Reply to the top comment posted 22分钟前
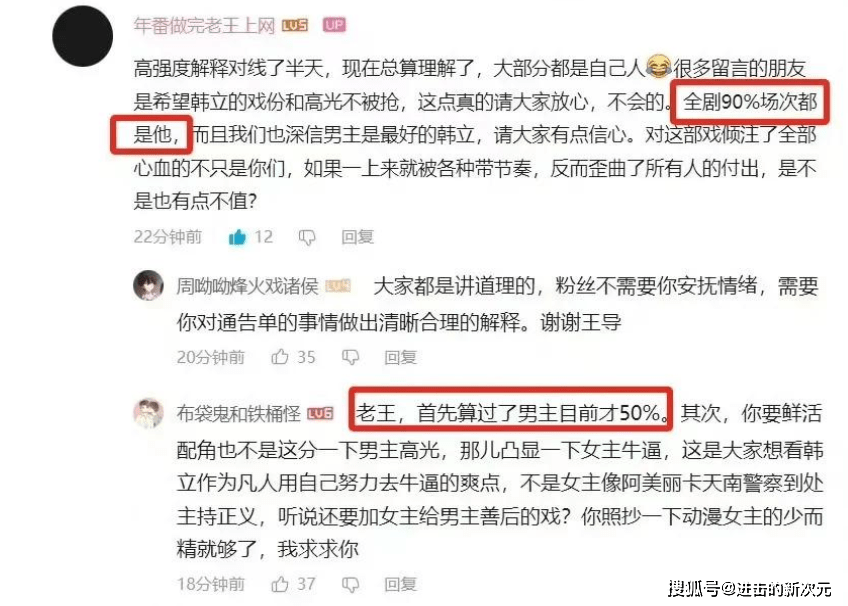The width and height of the screenshot is (848, 606). (x=357, y=237)
